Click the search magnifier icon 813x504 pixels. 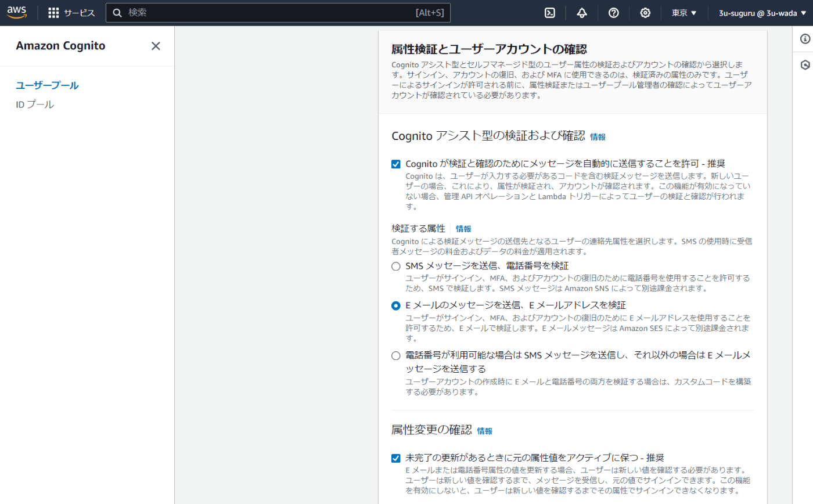[x=117, y=13]
